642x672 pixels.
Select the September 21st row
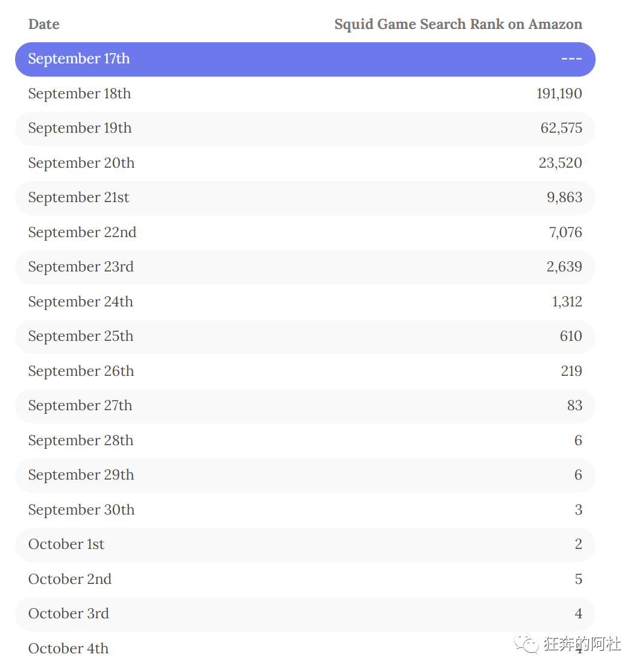[x=305, y=198]
